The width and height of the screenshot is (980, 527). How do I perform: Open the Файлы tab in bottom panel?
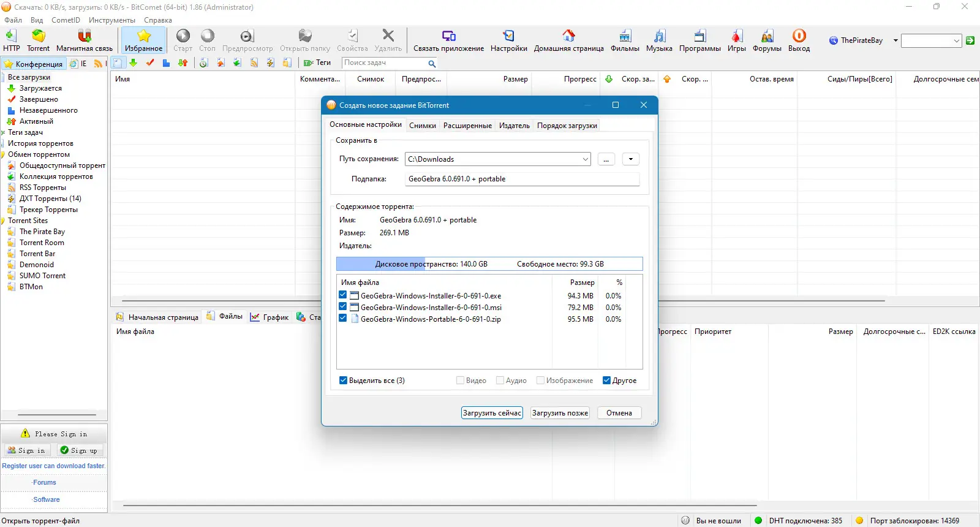225,316
